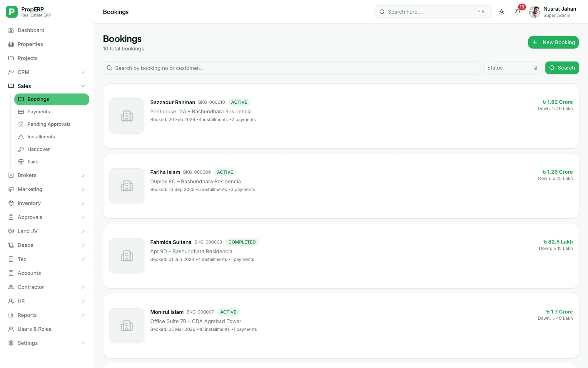Collapse the Sales submenu chevron
The width and height of the screenshot is (588, 368).
point(83,86)
